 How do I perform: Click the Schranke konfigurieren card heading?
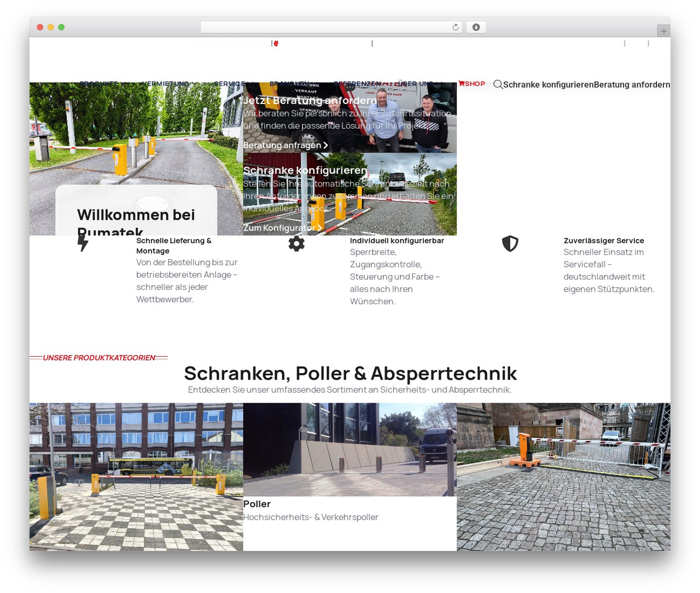coord(305,170)
